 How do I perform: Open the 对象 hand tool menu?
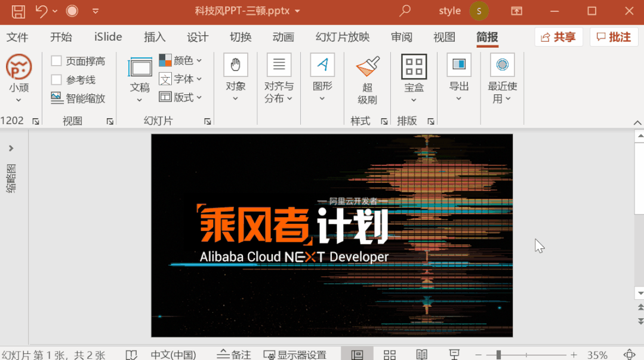[236, 78]
